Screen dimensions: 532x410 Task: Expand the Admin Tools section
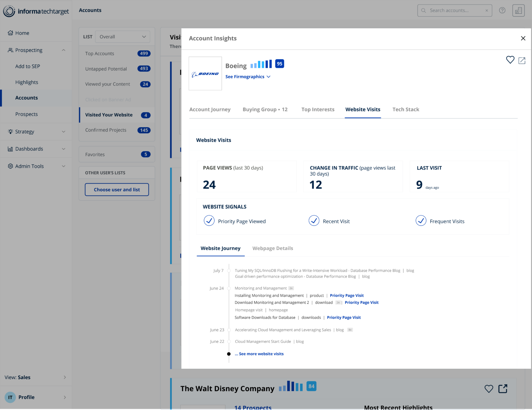[x=64, y=166]
